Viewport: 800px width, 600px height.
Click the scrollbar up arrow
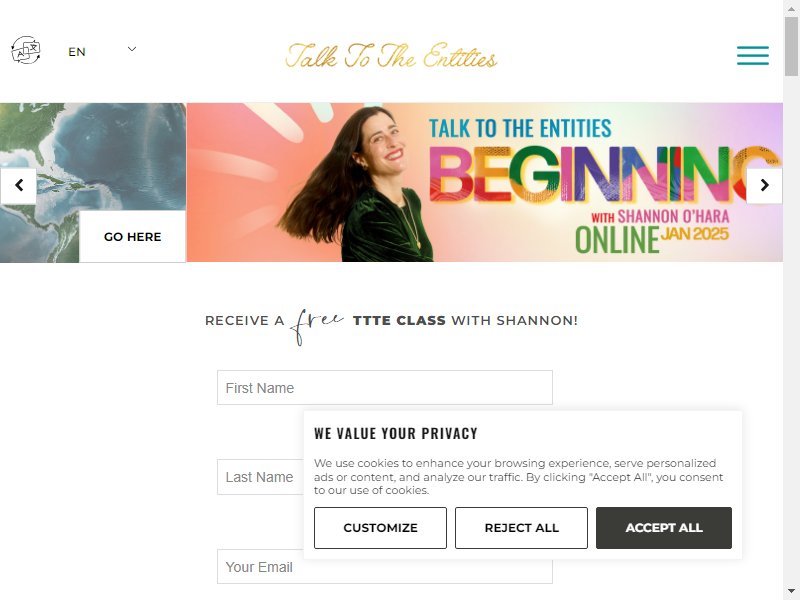coord(791,8)
